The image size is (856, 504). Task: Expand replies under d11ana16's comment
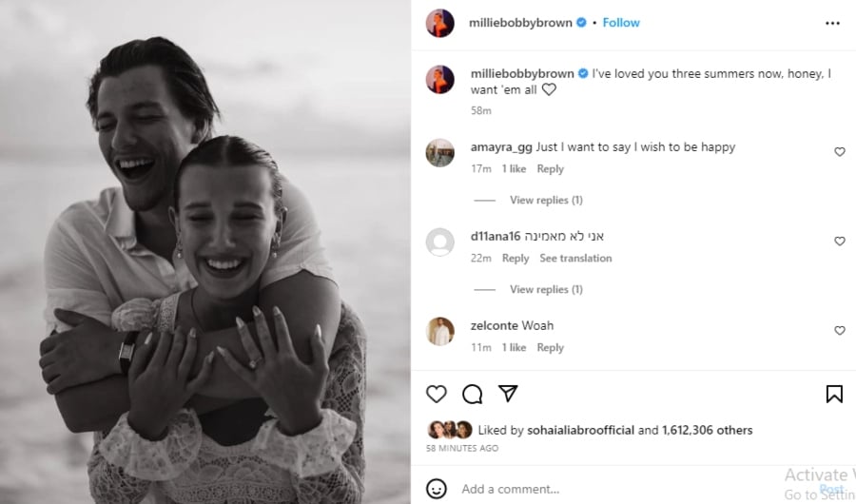[x=546, y=290]
